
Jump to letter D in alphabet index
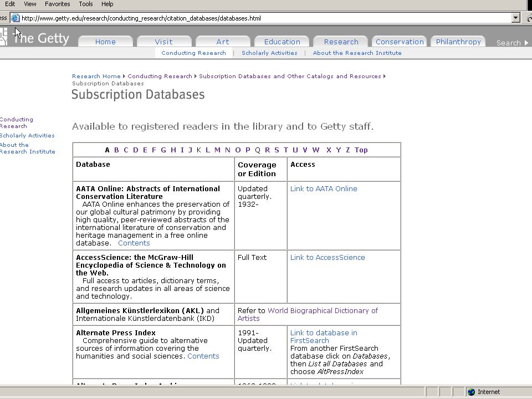(135, 150)
